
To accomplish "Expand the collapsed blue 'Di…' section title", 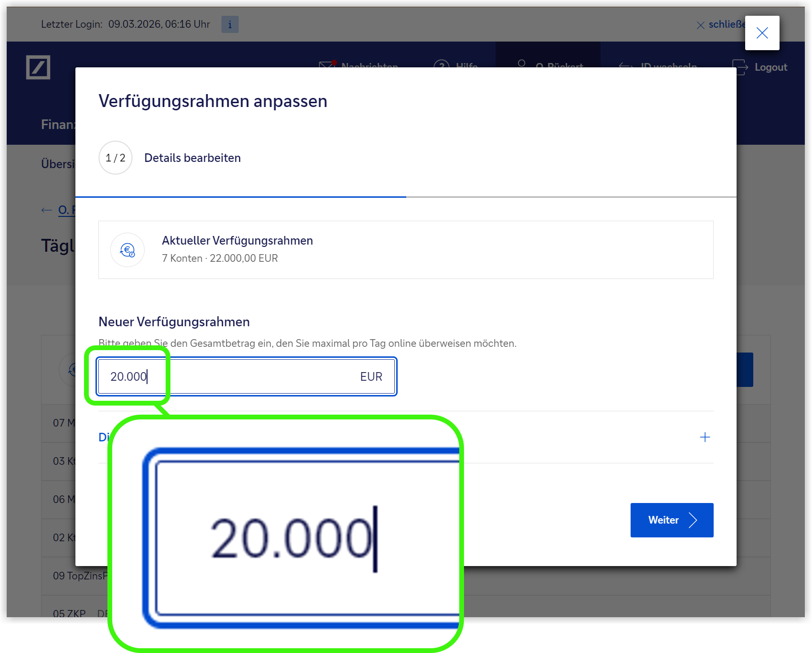I will (103, 437).
